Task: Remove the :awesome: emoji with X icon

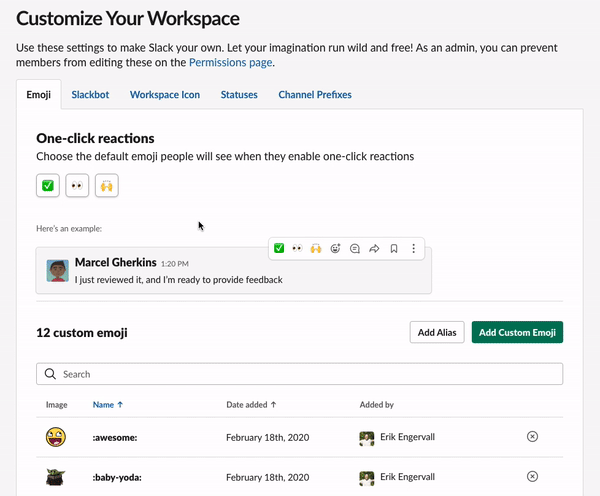Action: click(532, 436)
